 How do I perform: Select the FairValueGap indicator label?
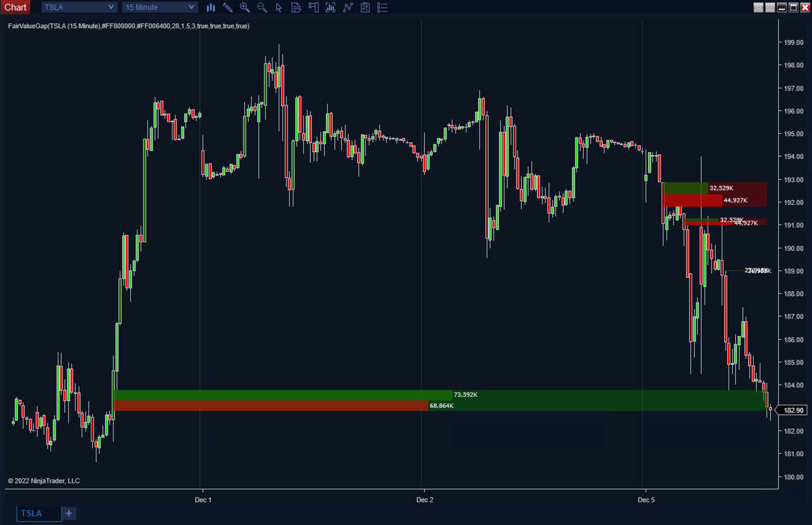(x=129, y=26)
